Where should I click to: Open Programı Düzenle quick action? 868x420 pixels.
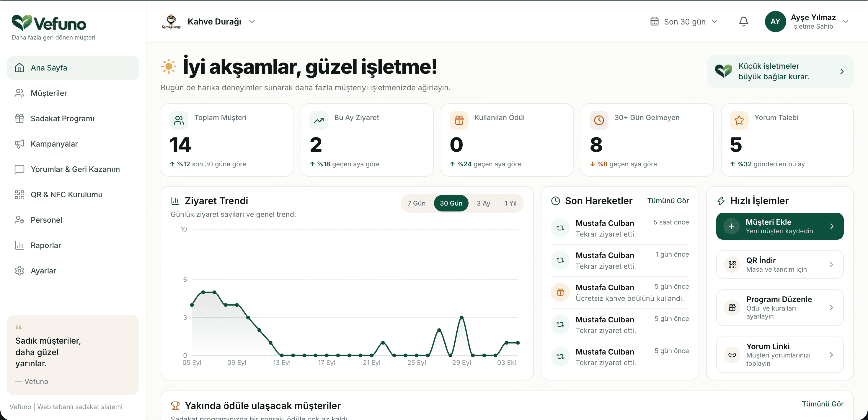tap(780, 308)
